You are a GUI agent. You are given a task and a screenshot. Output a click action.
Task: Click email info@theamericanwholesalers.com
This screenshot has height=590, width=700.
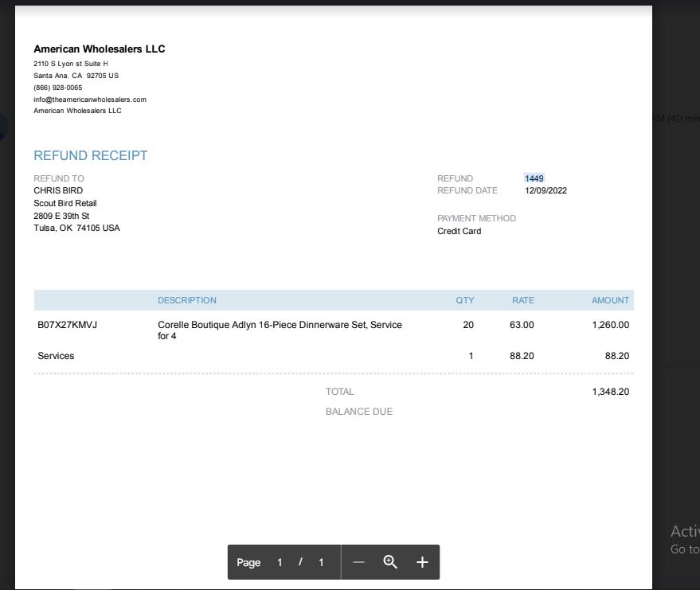pos(90,100)
